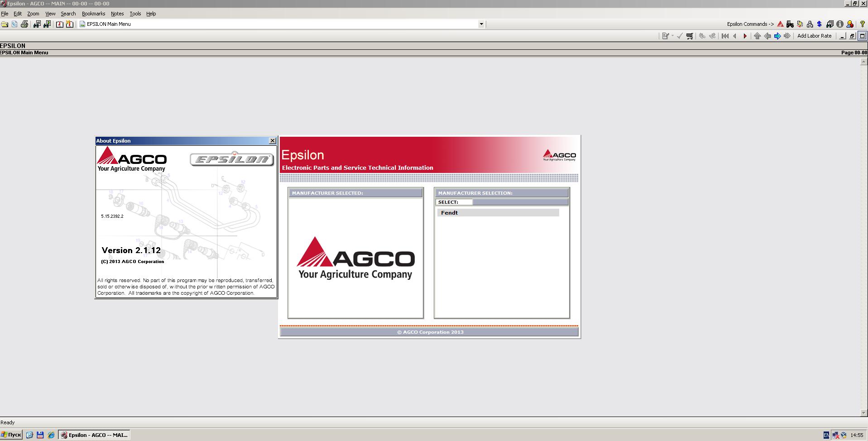
Task: Click the blue right arrow icon
Action: click(777, 36)
